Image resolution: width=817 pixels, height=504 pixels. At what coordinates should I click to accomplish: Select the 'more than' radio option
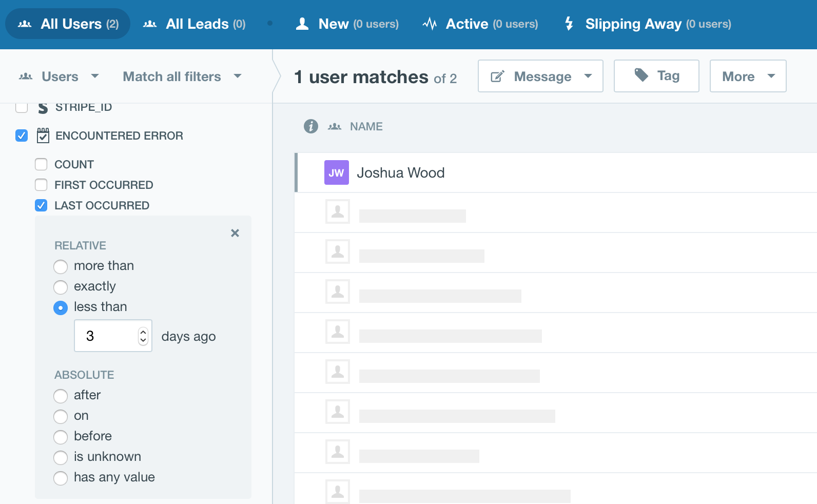pyautogui.click(x=61, y=266)
